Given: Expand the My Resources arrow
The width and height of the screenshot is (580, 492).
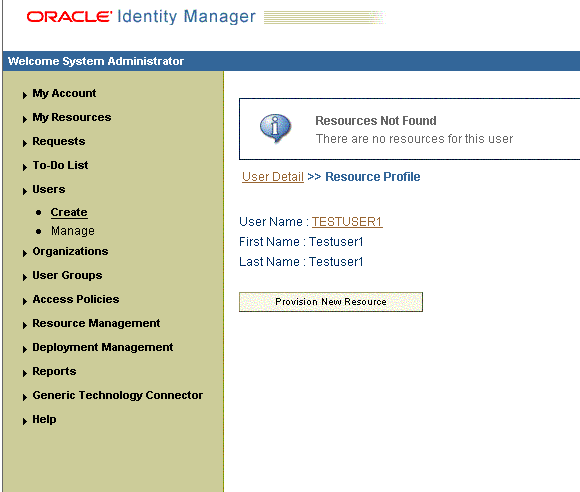Looking at the screenshot, I should pyautogui.click(x=24, y=119).
